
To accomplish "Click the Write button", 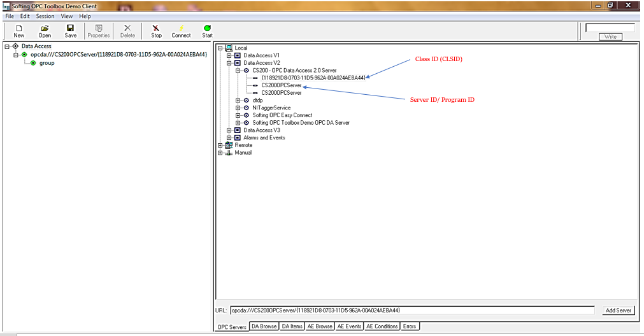I will point(610,37).
